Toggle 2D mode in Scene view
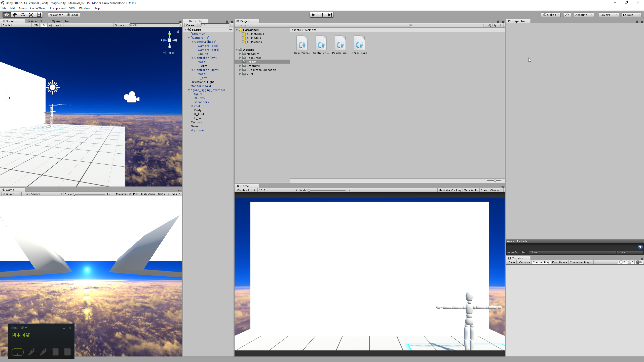Viewport: 644px width, 362px height. click(36, 25)
